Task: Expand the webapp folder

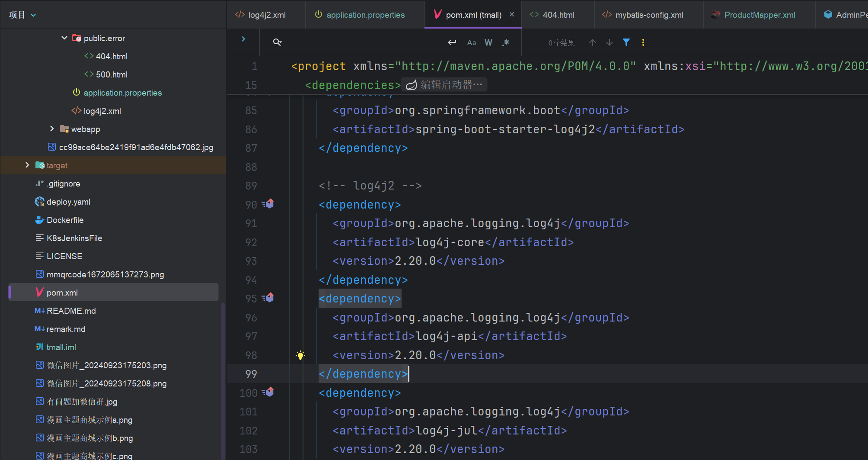Action: point(52,129)
